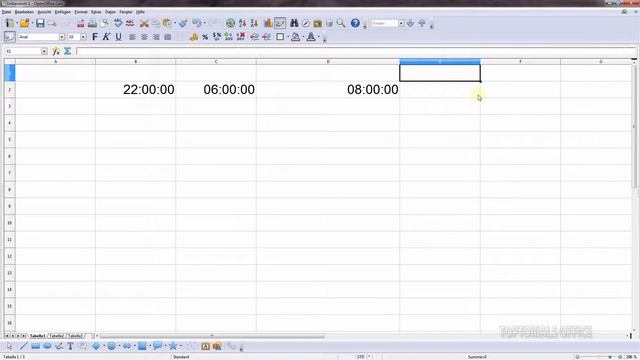Insert a chart
The height and width of the screenshot is (360, 640).
(268, 23)
